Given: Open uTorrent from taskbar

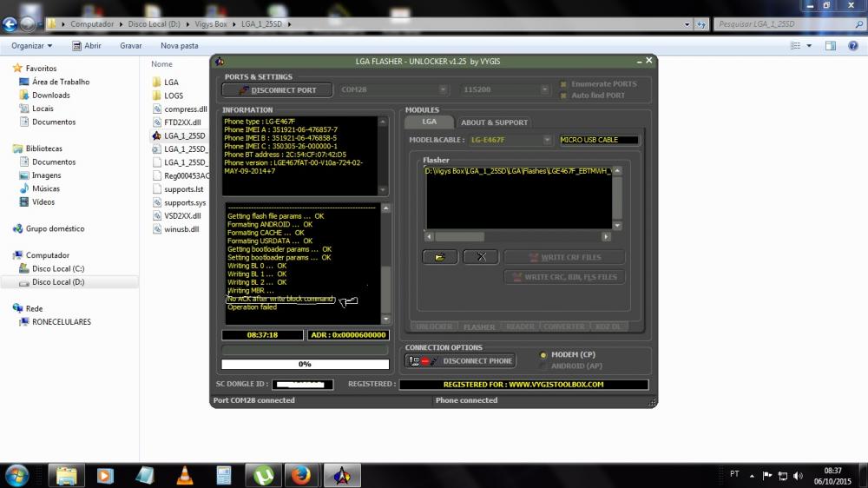Looking at the screenshot, I should pos(264,475).
